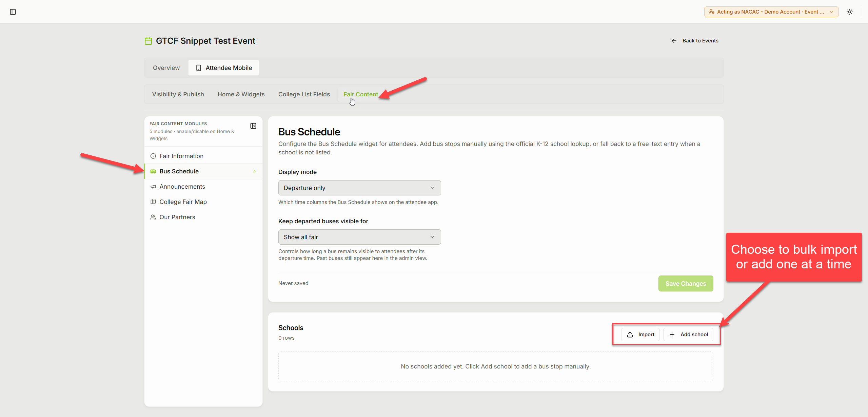Click the Import upload icon
The height and width of the screenshot is (417, 868).
coord(630,335)
